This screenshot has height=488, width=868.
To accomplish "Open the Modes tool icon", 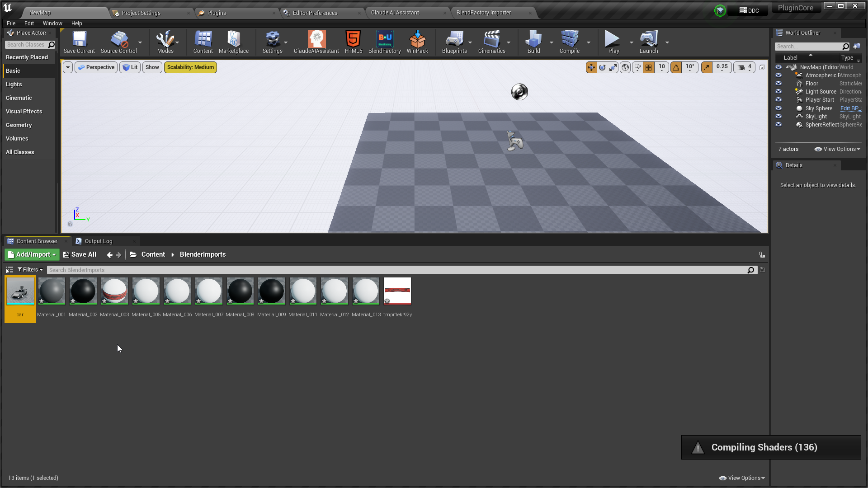I will tap(165, 42).
